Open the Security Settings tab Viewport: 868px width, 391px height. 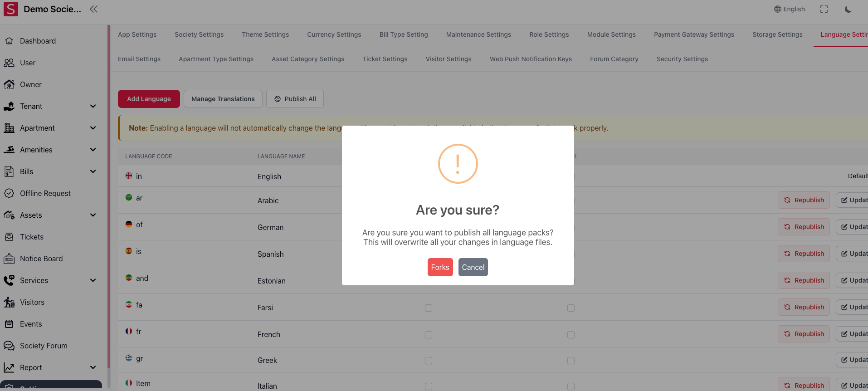[682, 59]
